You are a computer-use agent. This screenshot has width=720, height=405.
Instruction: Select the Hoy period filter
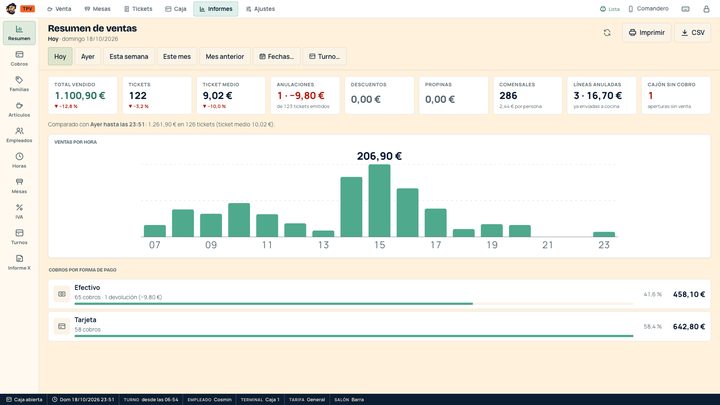[60, 56]
